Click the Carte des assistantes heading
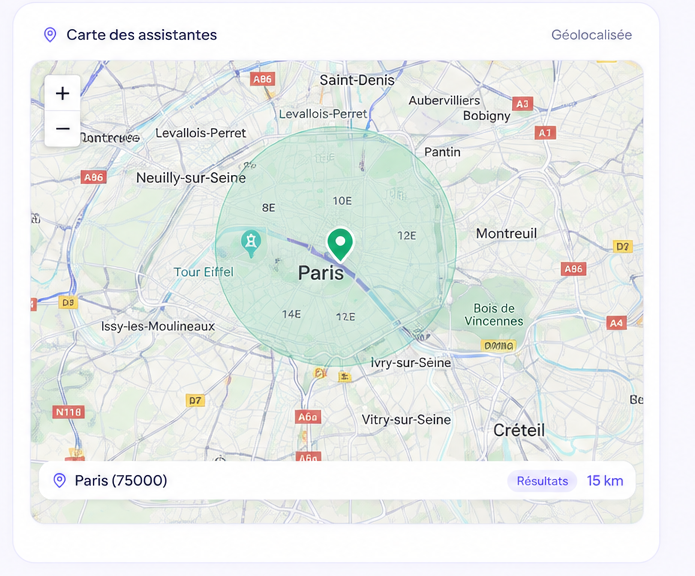This screenshot has height=576, width=695. [141, 35]
